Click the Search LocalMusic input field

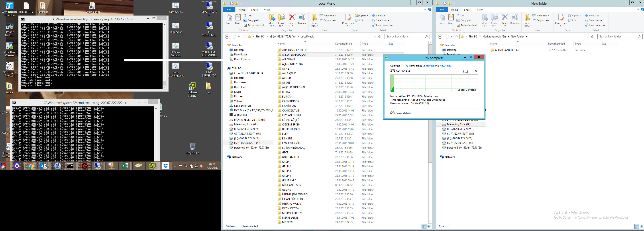click(x=405, y=37)
